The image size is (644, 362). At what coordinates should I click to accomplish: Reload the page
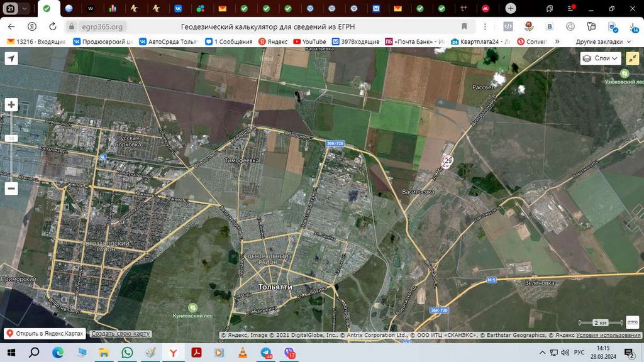tap(53, 26)
